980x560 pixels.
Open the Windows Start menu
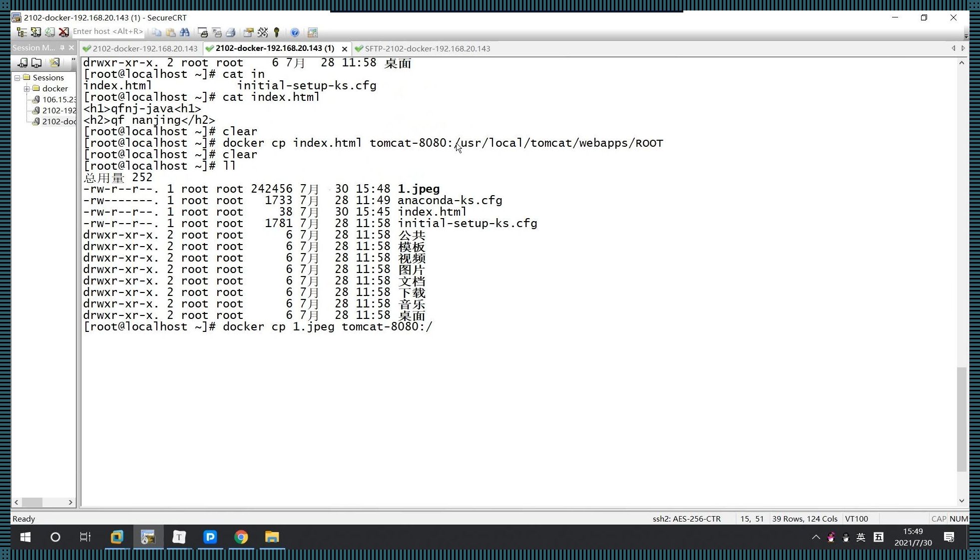[x=25, y=537]
